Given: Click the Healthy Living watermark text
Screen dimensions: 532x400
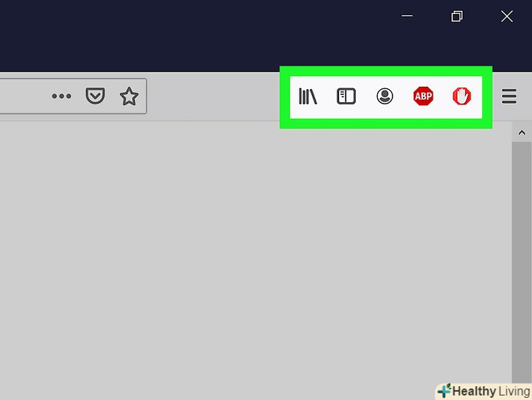Looking at the screenshot, I should (x=491, y=391).
